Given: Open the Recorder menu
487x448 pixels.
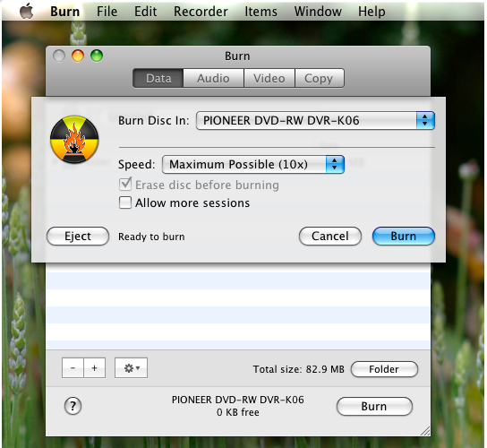Looking at the screenshot, I should click(201, 12).
